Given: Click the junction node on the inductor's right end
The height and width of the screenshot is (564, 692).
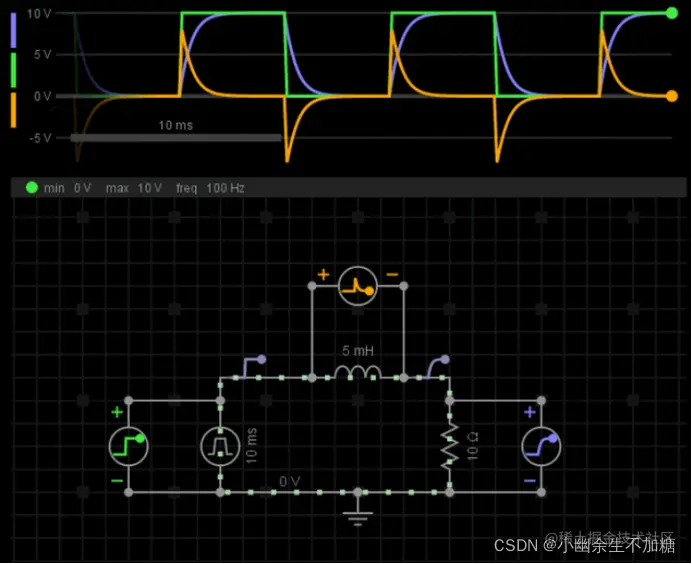Looking at the screenshot, I should click(x=404, y=378).
